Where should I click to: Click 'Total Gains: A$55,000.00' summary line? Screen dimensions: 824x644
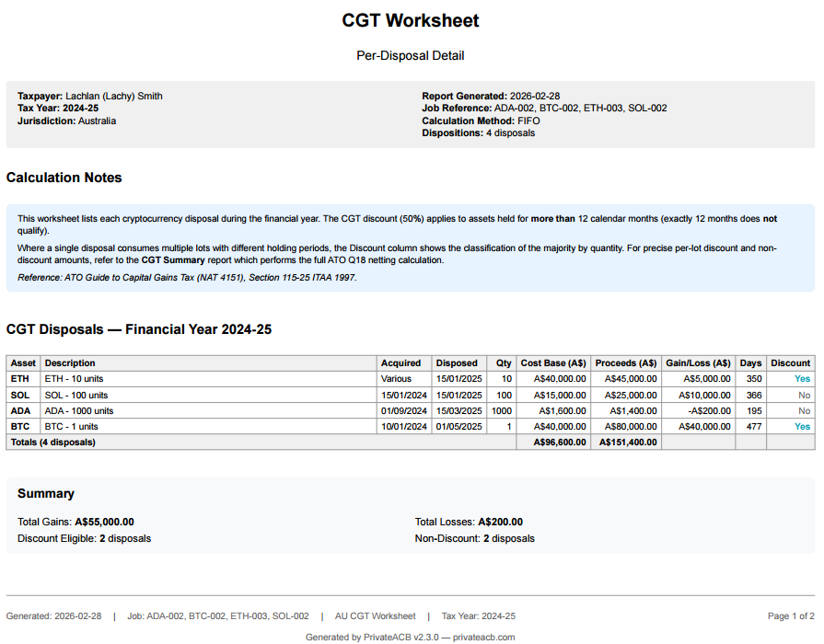[75, 523]
